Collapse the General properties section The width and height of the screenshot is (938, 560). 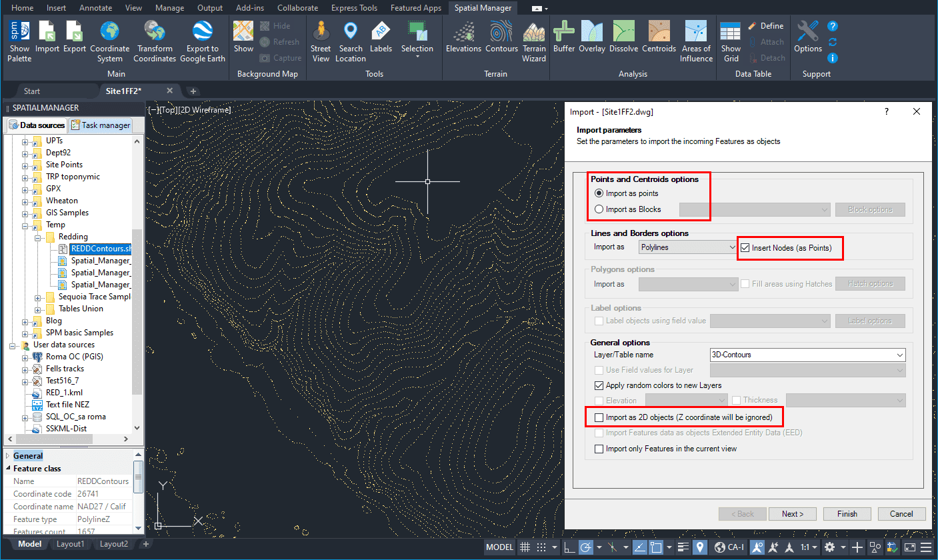[8, 456]
